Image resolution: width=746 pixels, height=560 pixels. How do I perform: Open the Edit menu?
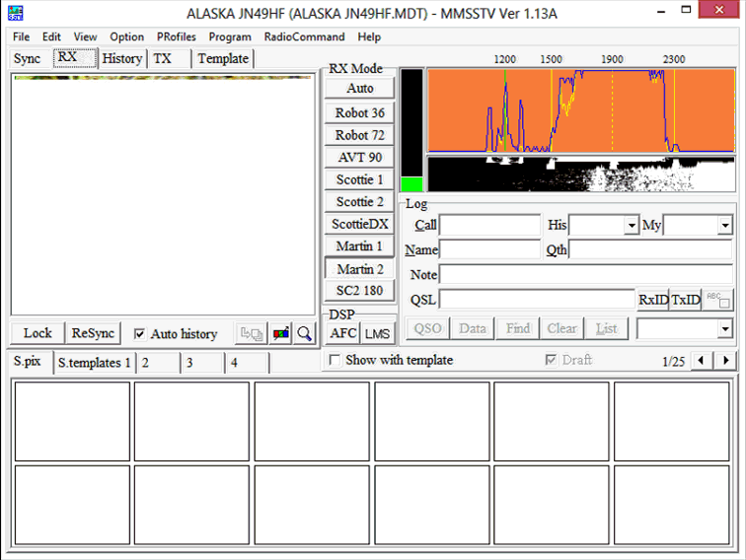(51, 36)
